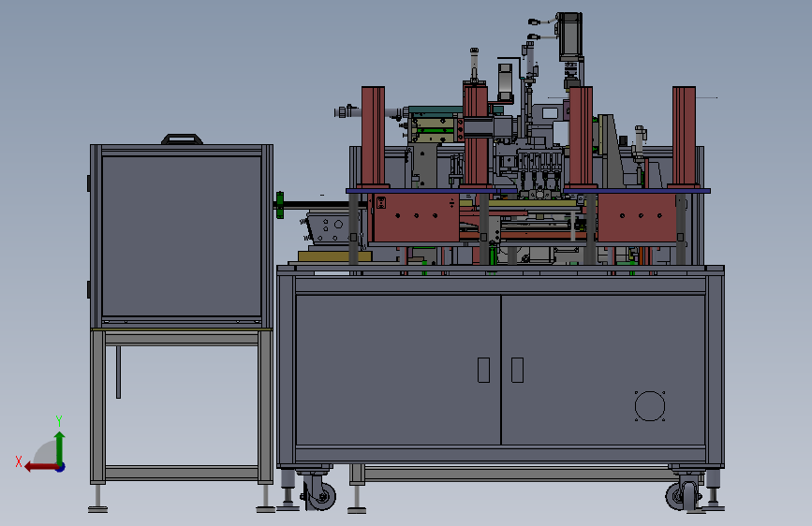Select the circular fan vent on cabinet door
The width and height of the screenshot is (812, 526).
pos(650,406)
